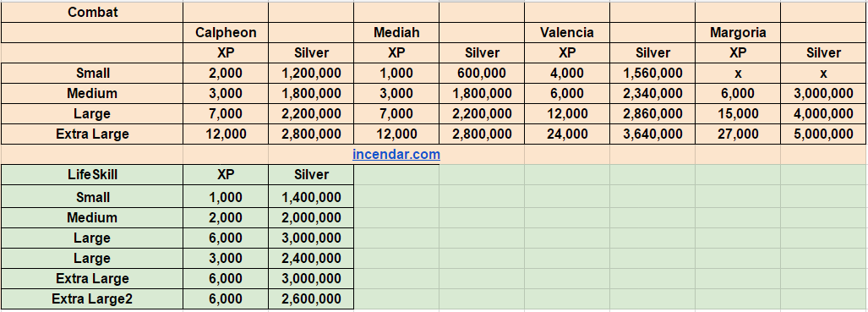
Task: Select the Combat header cell
Action: tap(92, 12)
